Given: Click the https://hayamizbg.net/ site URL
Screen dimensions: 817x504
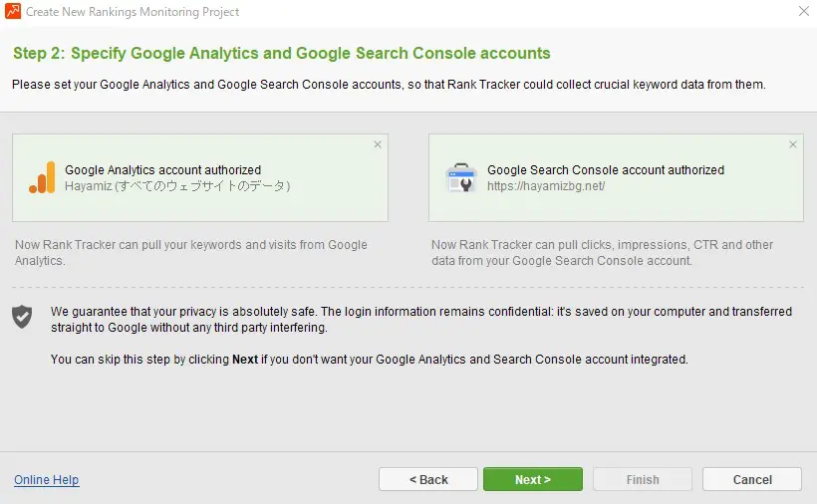Looking at the screenshot, I should [x=546, y=186].
